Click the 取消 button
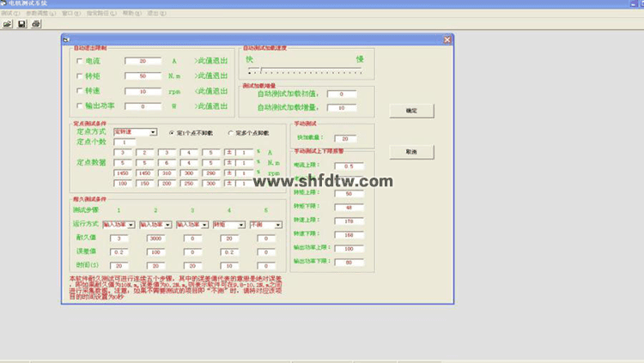Screen dimensions: 644x363 [x=411, y=151]
